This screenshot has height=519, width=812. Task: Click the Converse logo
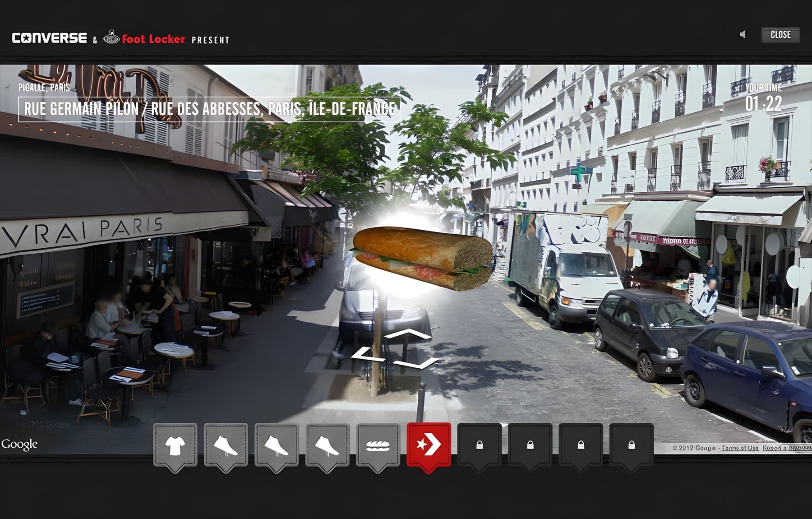(49, 38)
